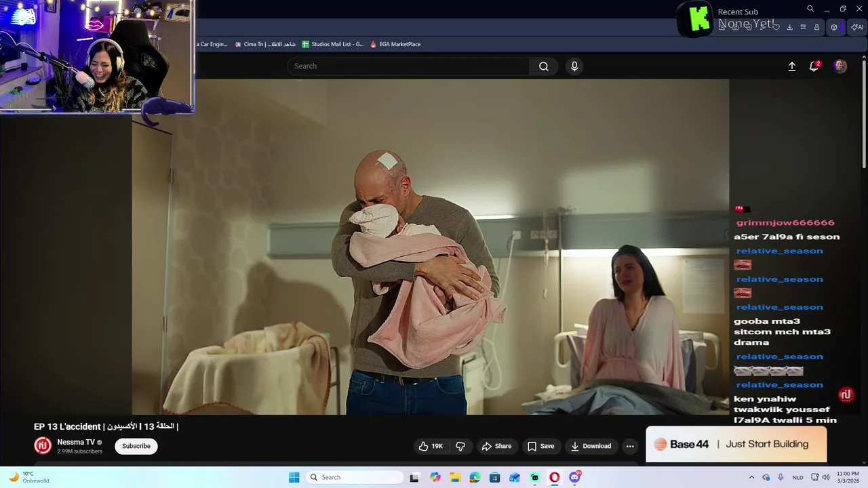This screenshot has height=488, width=868.
Task: Subscribe to Nessma TV channel
Action: click(136, 446)
